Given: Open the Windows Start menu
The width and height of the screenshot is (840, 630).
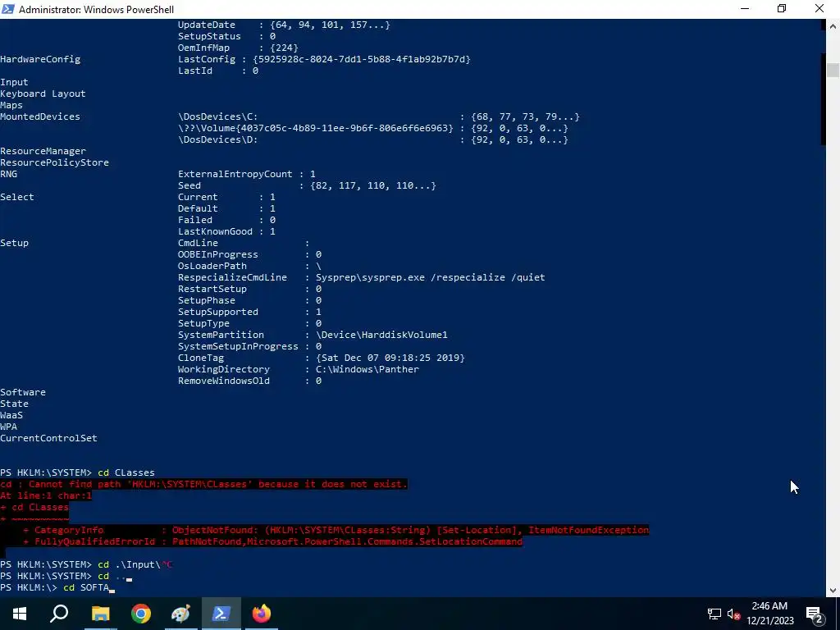Looking at the screenshot, I should pyautogui.click(x=20, y=614).
